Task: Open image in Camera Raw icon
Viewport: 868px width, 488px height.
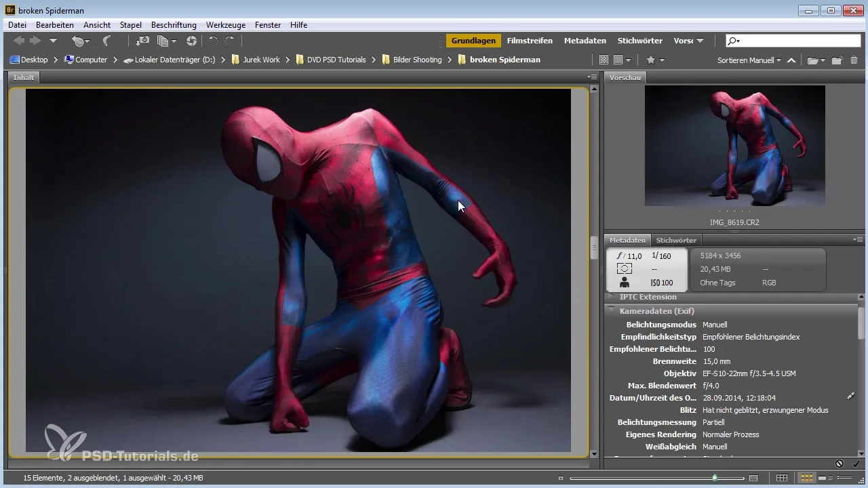Action: [191, 41]
